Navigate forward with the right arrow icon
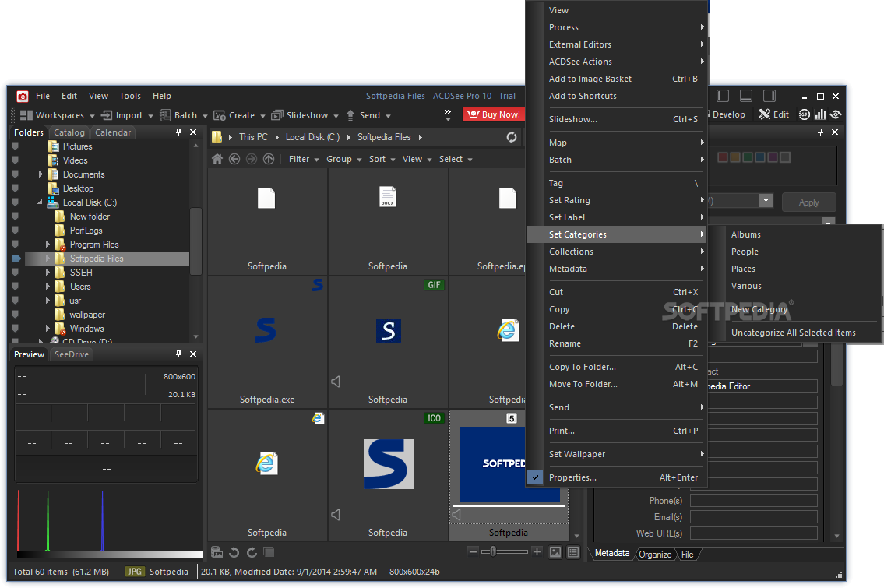 [x=252, y=160]
